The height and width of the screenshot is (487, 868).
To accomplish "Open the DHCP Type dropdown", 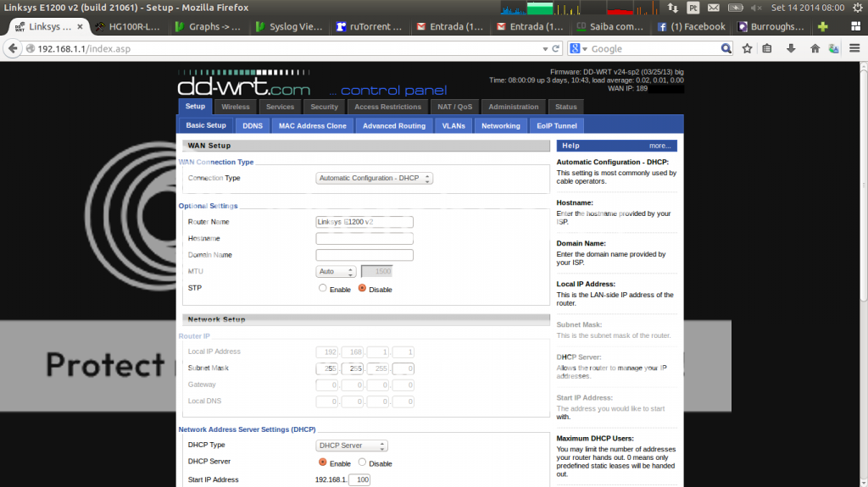I will point(352,445).
